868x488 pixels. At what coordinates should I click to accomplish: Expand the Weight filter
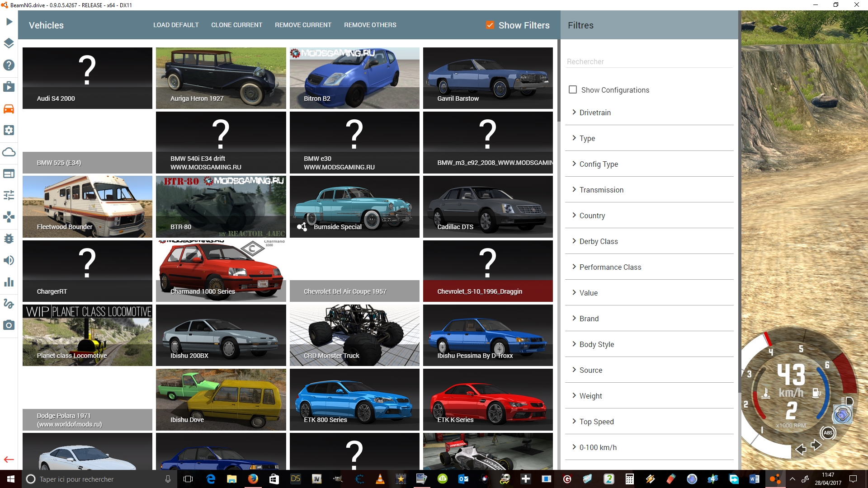pyautogui.click(x=649, y=396)
